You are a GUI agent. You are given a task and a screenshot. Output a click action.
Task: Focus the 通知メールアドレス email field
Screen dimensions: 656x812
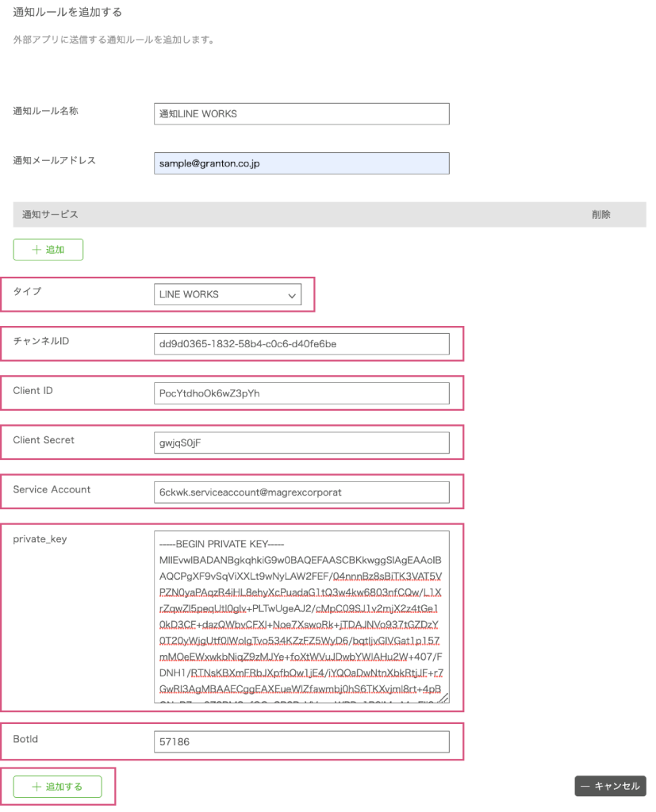301,163
